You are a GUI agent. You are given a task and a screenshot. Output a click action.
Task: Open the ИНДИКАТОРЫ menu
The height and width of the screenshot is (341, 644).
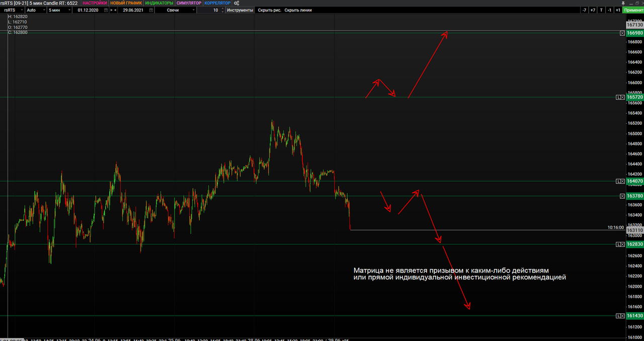(159, 3)
